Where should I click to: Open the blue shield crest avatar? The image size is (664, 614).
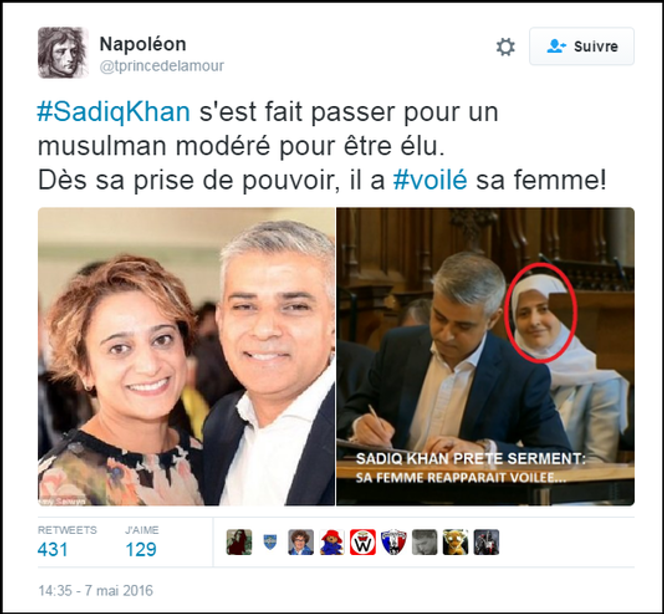click(270, 542)
